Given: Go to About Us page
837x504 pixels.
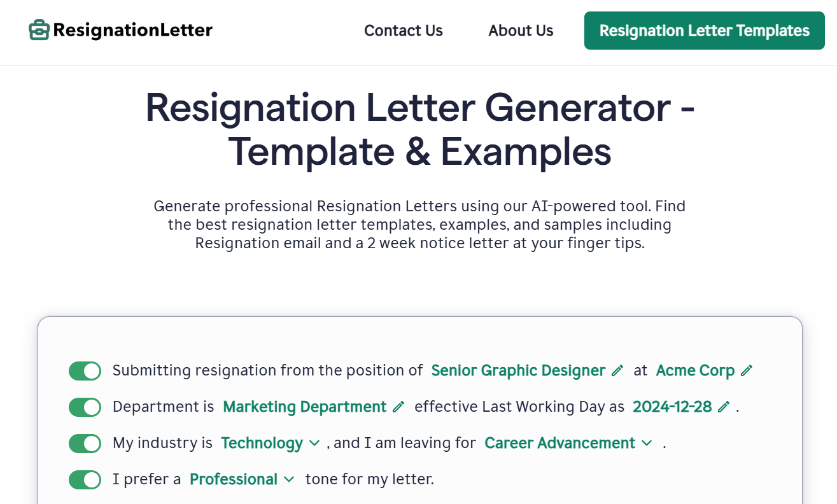Looking at the screenshot, I should coord(521,31).
